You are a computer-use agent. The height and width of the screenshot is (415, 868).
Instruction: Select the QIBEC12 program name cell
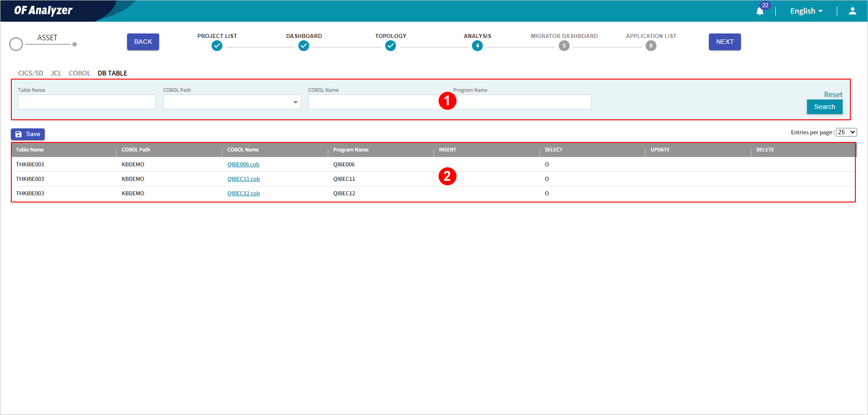click(344, 193)
